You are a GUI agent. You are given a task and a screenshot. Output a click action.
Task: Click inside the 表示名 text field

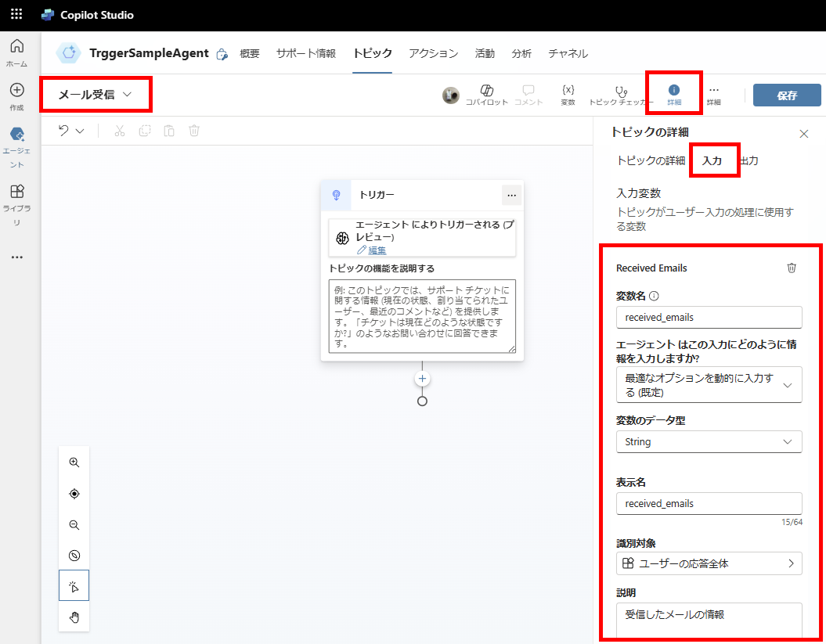(709, 503)
